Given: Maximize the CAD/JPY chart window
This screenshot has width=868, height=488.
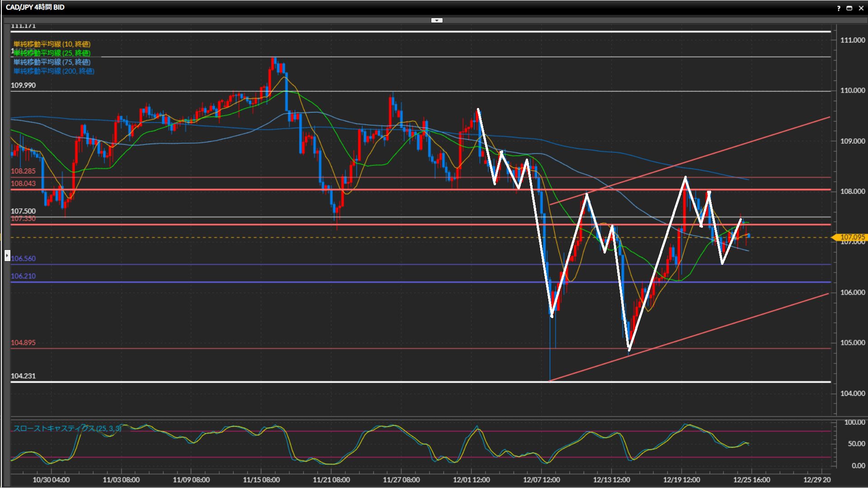Looking at the screenshot, I should coord(849,8).
